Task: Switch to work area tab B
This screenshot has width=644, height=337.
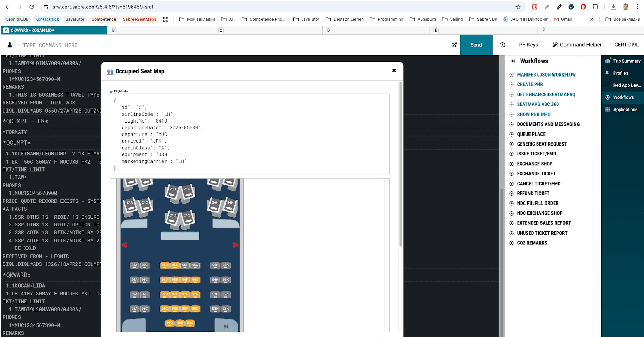Action: (x=113, y=30)
